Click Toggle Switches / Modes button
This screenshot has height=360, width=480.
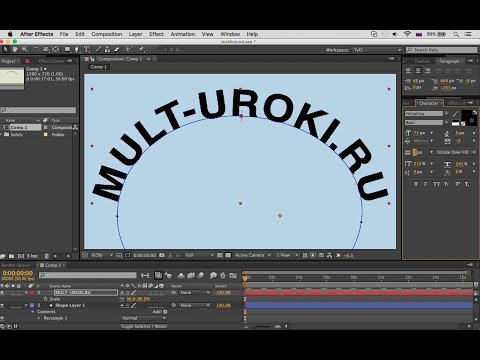point(144,326)
